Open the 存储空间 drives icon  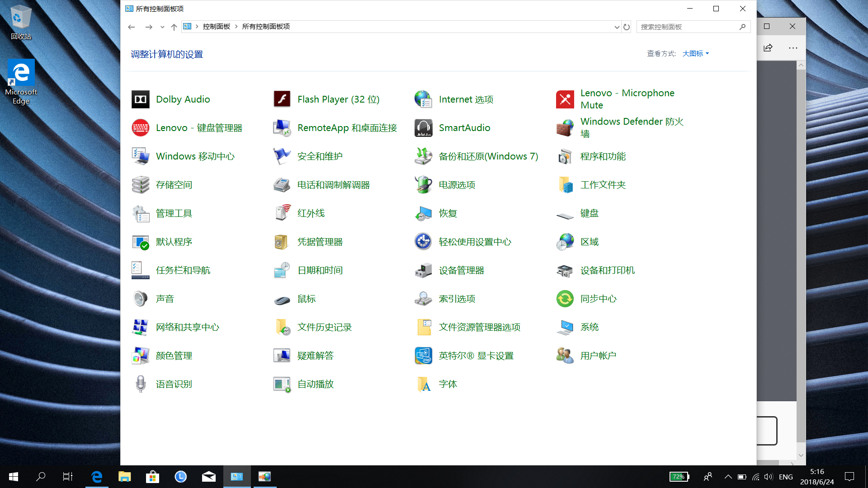(141, 185)
